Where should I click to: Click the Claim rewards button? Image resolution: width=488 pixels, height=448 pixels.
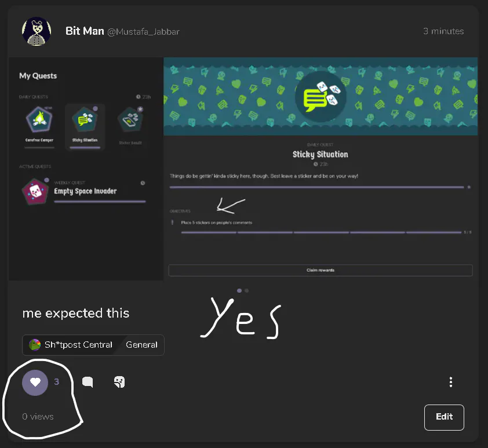pos(321,270)
